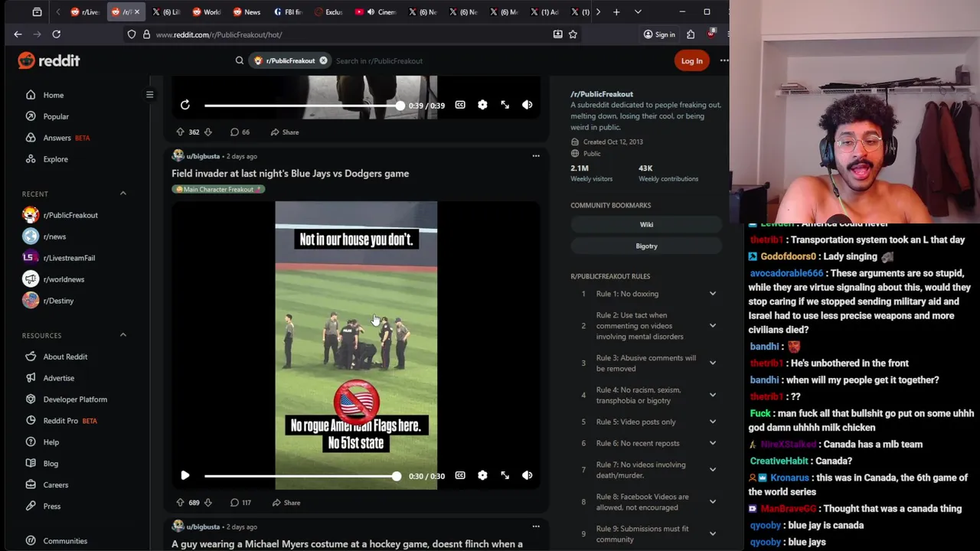Open Reddit Pro BETA link
The height and width of the screenshot is (551, 980).
pos(61,421)
